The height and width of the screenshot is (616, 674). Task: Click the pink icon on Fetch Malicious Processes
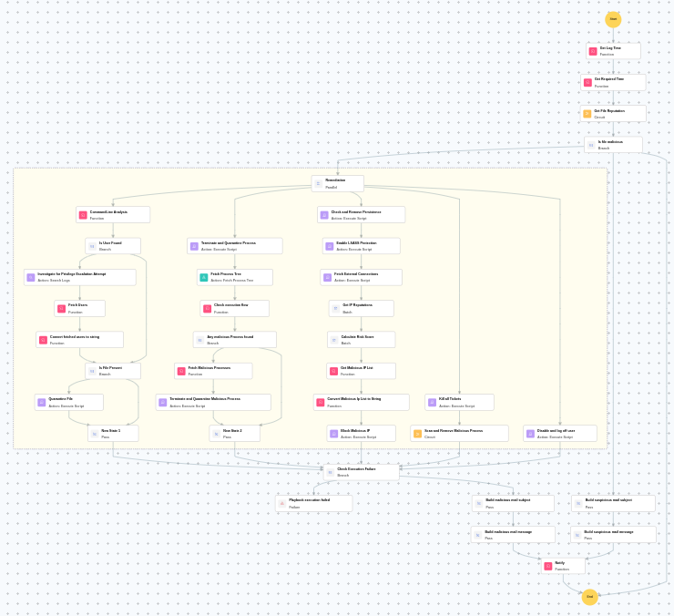[181, 371]
